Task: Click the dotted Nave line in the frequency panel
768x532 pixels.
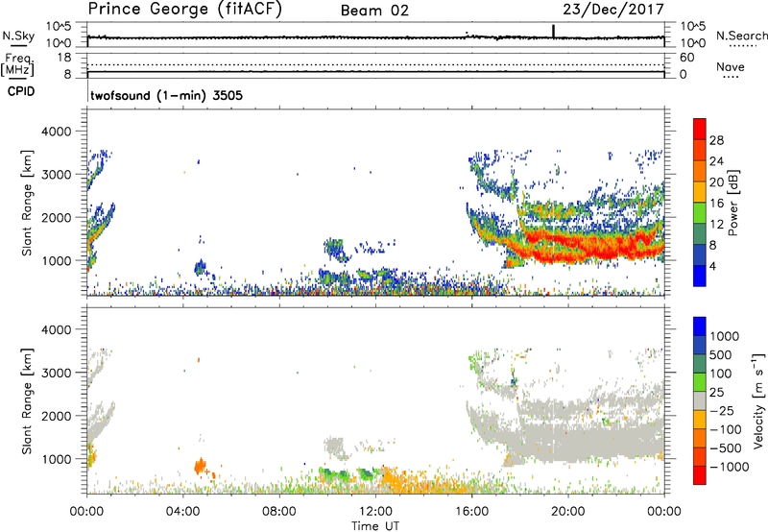Action: pos(375,64)
